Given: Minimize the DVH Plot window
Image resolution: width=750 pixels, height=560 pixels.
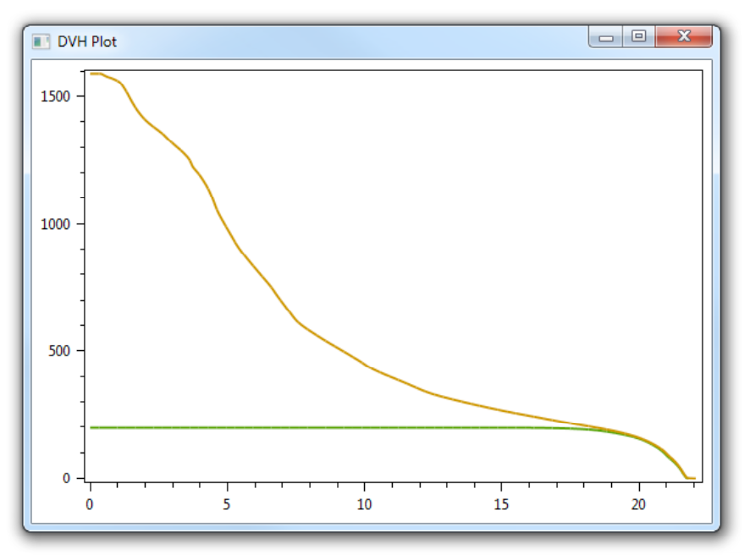Looking at the screenshot, I should click(606, 36).
